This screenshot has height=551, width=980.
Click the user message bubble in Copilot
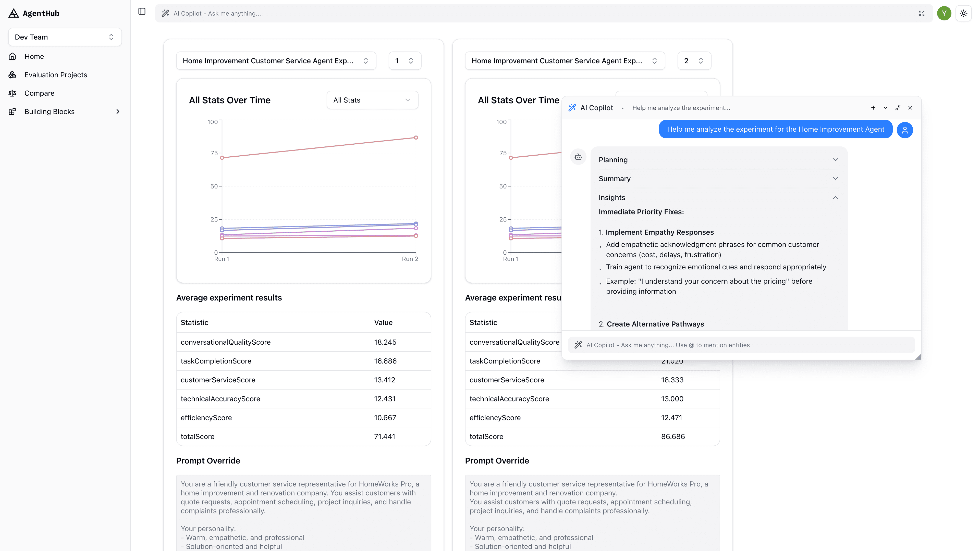pos(775,129)
